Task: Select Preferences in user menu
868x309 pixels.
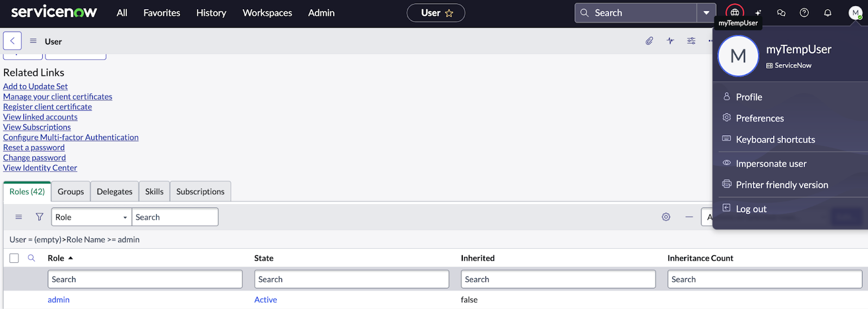Action: click(x=759, y=118)
